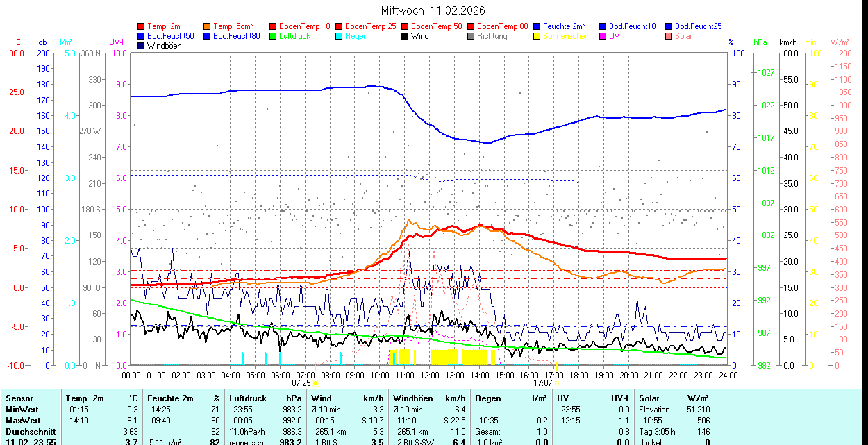Click the Luftdruck column header in table
The width and height of the screenshot is (868, 445).
coord(248,398)
